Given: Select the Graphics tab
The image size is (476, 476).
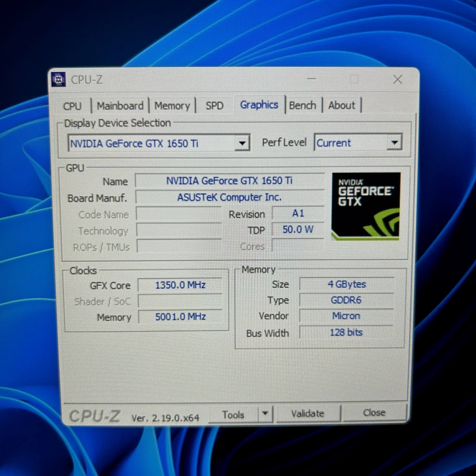Looking at the screenshot, I should pyautogui.click(x=259, y=105).
